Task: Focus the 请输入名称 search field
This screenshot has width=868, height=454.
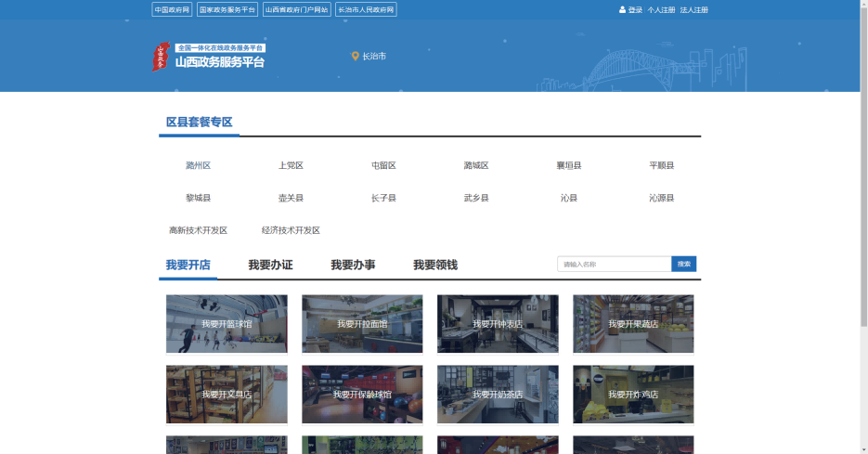Action: (x=615, y=264)
